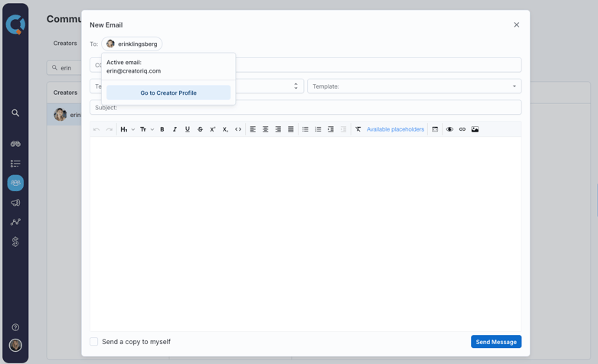Toggle bold formatting in the editor toolbar
598x364 pixels.
pyautogui.click(x=162, y=129)
